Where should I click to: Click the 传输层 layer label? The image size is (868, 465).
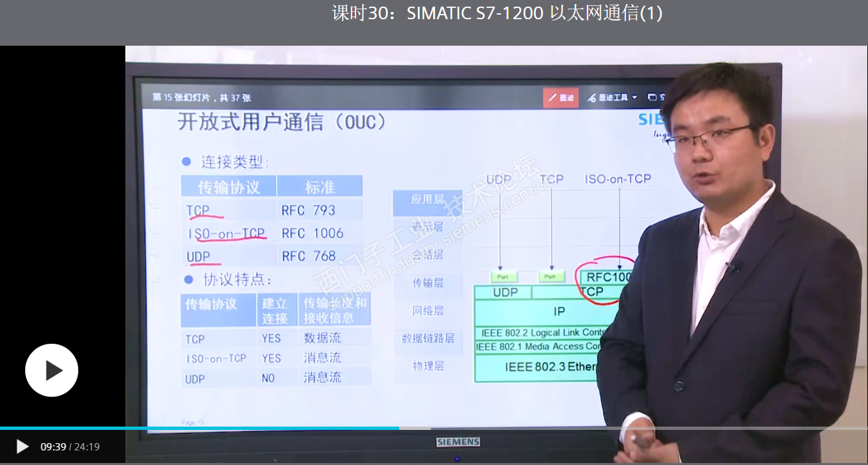[428, 283]
